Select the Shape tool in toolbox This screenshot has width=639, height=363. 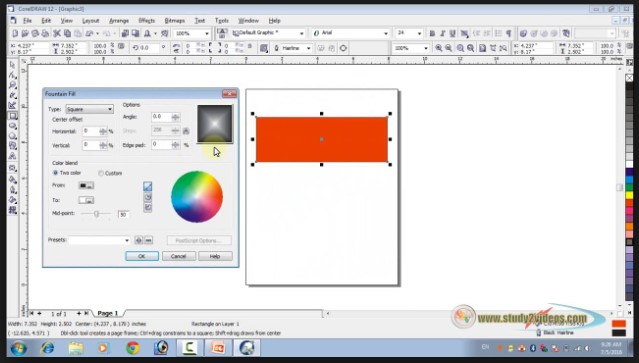pos(13,75)
